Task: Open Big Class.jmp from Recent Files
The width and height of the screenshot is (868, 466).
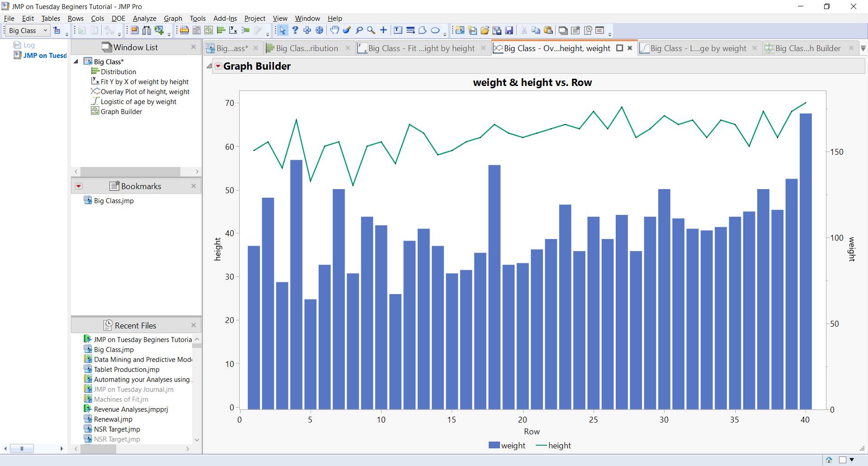Action: tap(113, 349)
